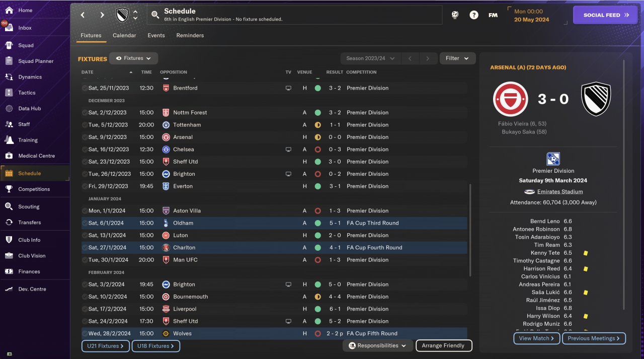This screenshot has height=359, width=644.
Task: Click Premier Division logo in match panel
Action: click(553, 159)
